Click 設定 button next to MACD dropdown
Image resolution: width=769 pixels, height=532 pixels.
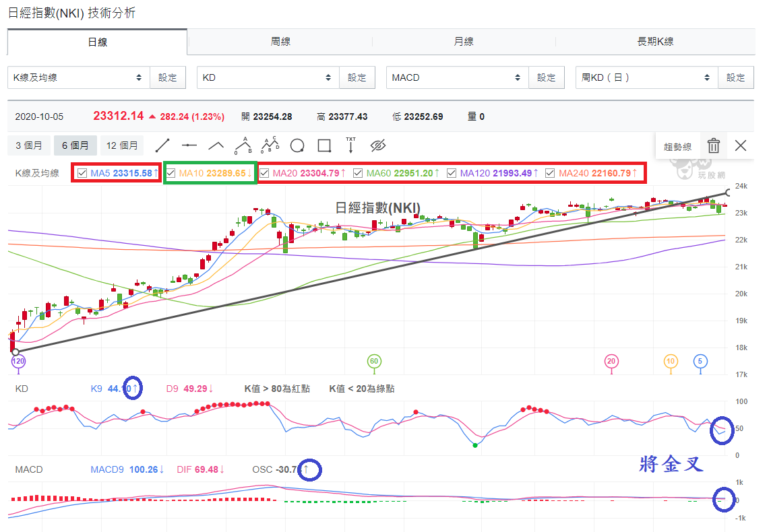click(547, 77)
